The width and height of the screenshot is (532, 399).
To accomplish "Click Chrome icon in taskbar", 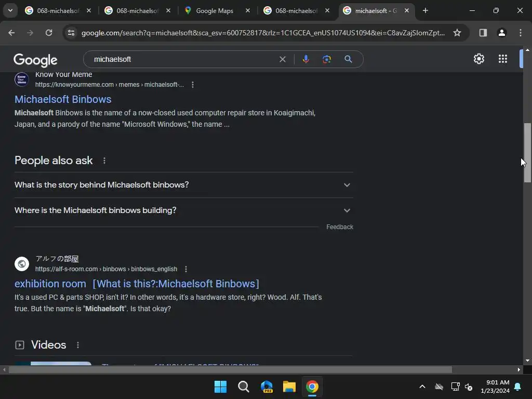I will click(x=312, y=387).
